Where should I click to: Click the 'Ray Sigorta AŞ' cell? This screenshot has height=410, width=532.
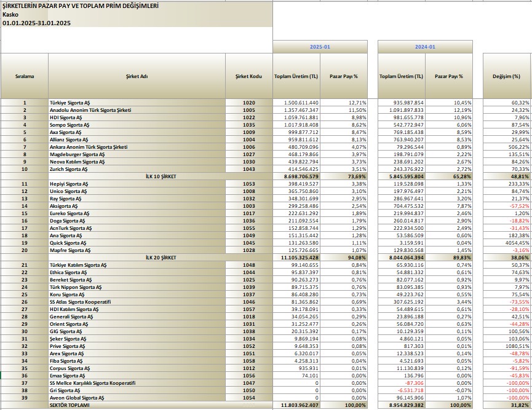point(137,199)
